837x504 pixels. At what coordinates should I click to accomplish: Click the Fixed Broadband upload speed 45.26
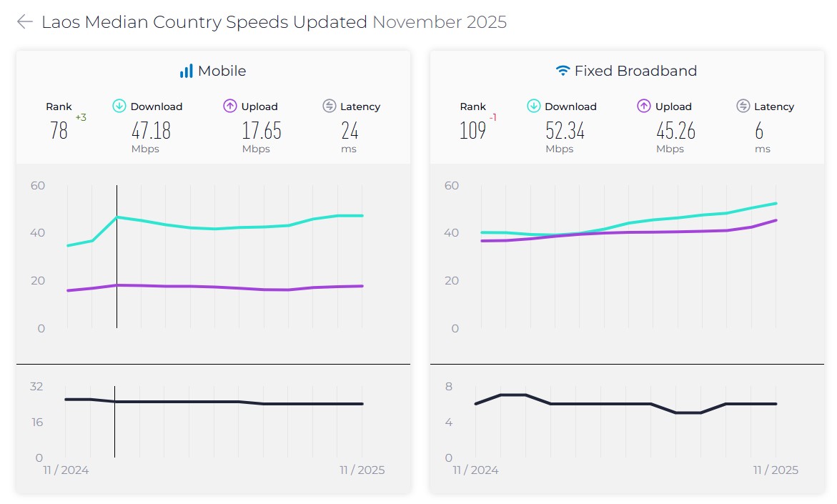(675, 131)
